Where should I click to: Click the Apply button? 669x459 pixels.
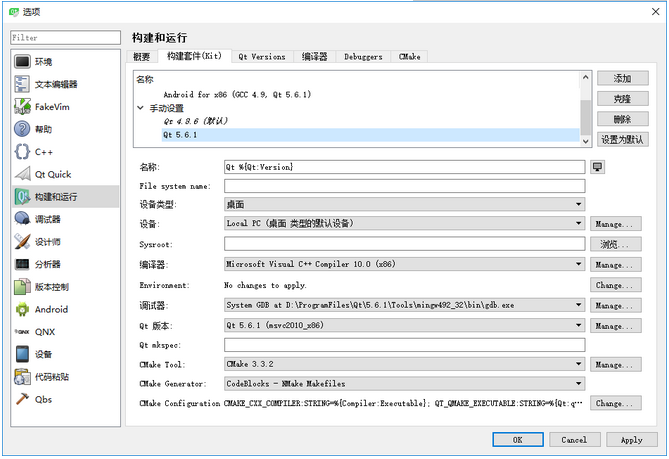pos(631,440)
